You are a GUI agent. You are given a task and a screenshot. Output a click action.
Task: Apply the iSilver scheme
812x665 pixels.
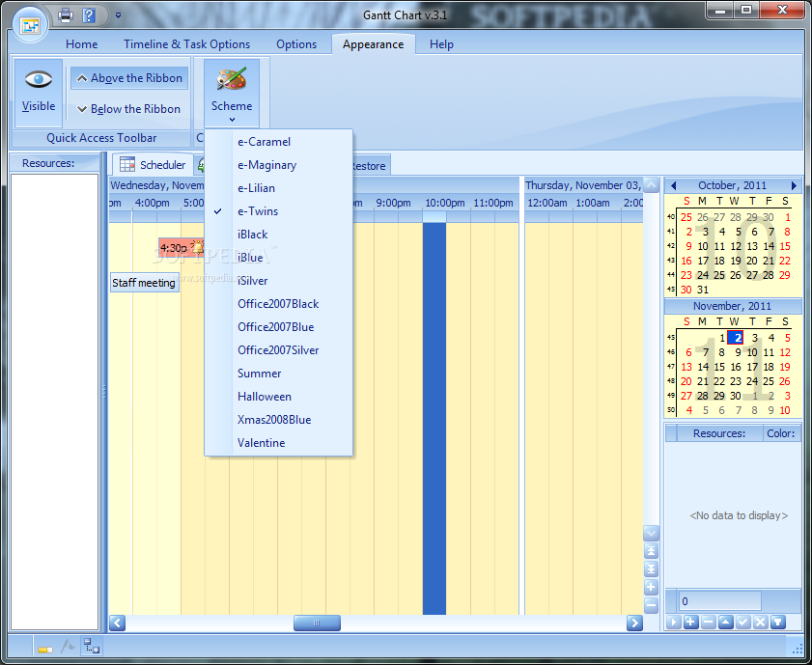(x=279, y=281)
